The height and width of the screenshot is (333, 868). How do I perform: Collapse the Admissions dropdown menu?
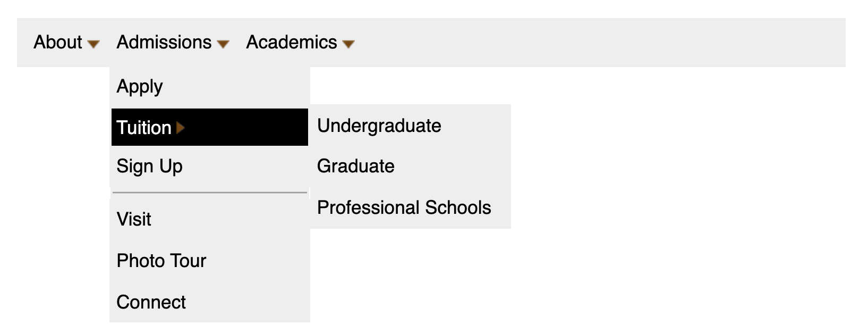(x=165, y=43)
